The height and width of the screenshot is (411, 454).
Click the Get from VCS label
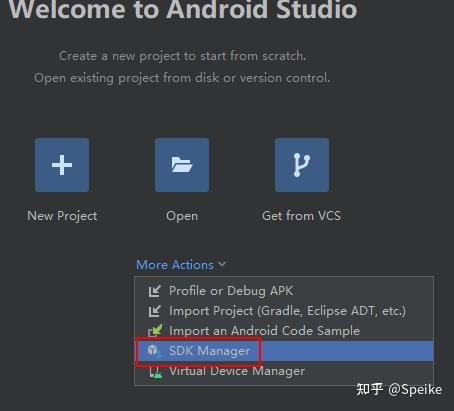301,216
